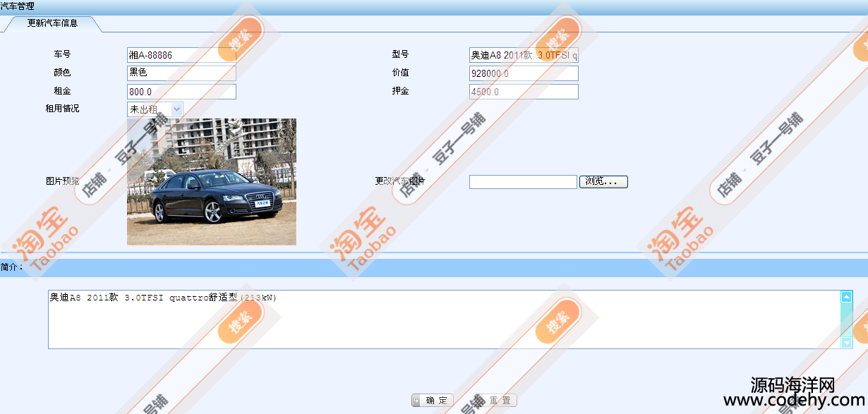Viewport: 868px width, 414px height.
Task: Click the 价值 label text
Action: coord(401,73)
